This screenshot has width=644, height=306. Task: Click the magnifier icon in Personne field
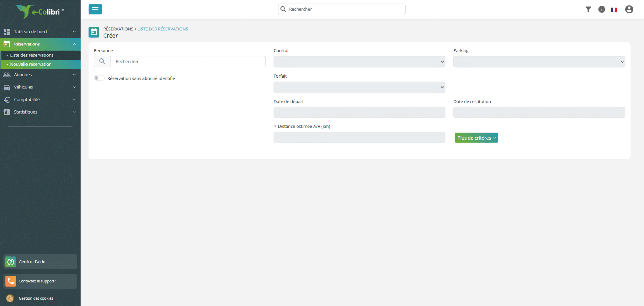[x=102, y=61]
